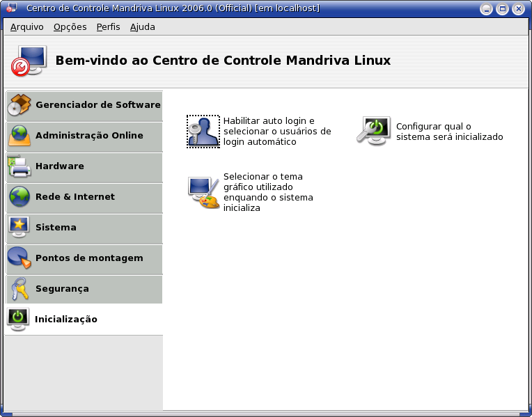Open the Opções menu
The image size is (532, 417).
click(70, 27)
